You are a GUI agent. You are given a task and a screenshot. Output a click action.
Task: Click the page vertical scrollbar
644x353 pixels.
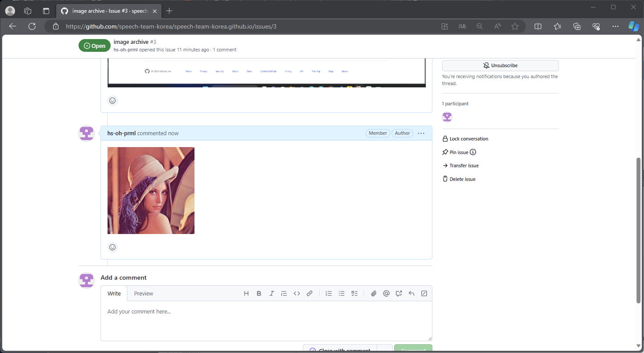coord(639,230)
